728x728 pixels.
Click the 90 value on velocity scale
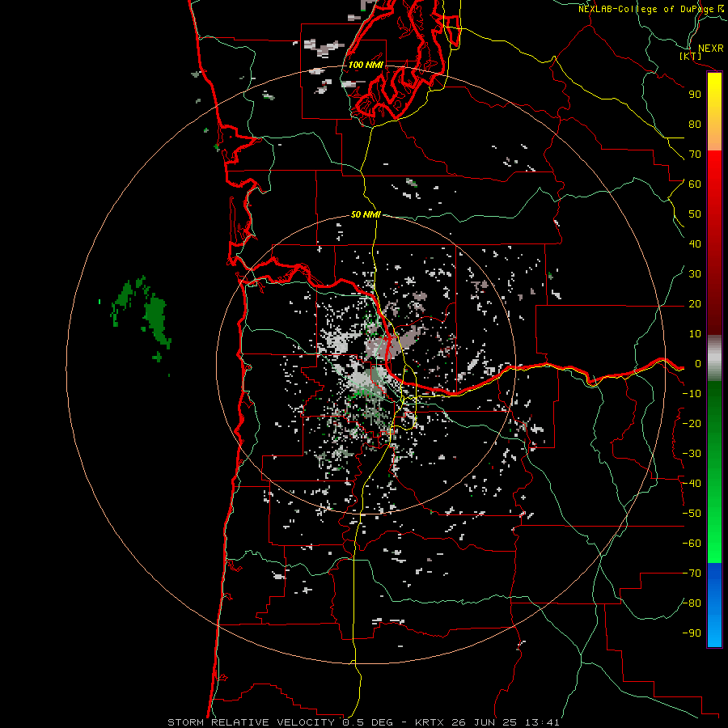[695, 95]
